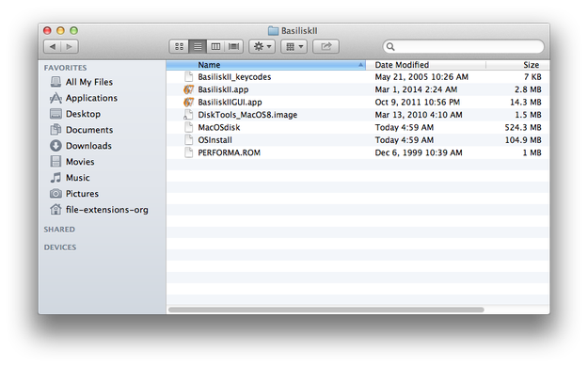Click the BasiliskII_keycodes document icon
The height and width of the screenshot is (367, 588).
pos(188,77)
